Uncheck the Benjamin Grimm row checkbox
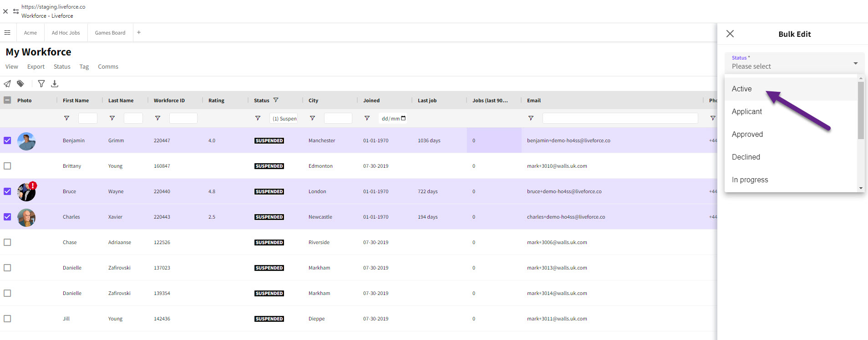 pyautogui.click(x=7, y=140)
